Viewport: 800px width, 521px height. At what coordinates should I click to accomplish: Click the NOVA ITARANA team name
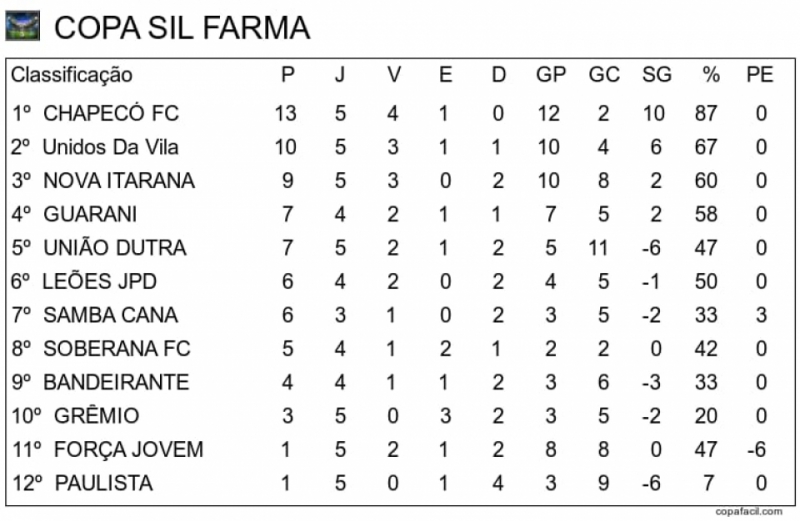(x=119, y=181)
